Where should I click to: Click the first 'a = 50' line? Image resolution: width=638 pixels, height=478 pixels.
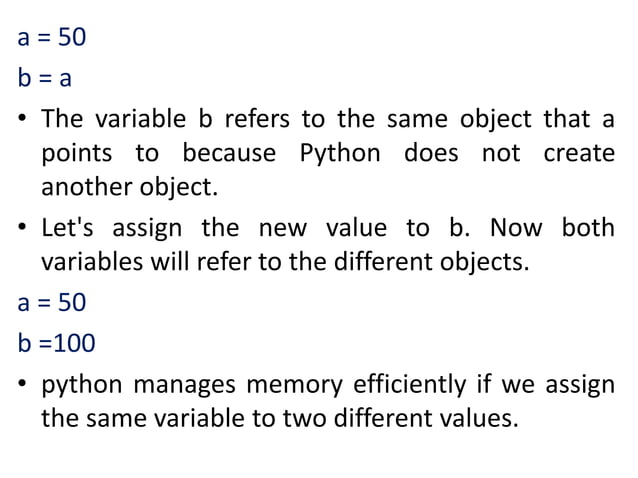coord(52,39)
